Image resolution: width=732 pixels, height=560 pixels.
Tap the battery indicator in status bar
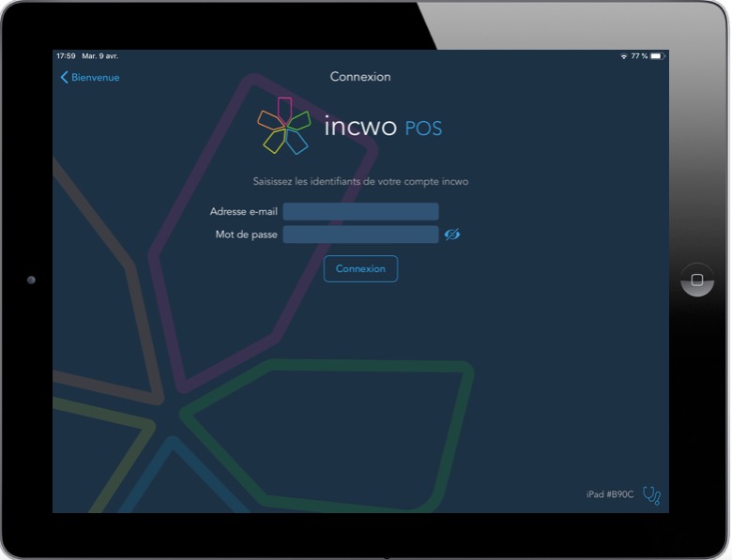[657, 56]
